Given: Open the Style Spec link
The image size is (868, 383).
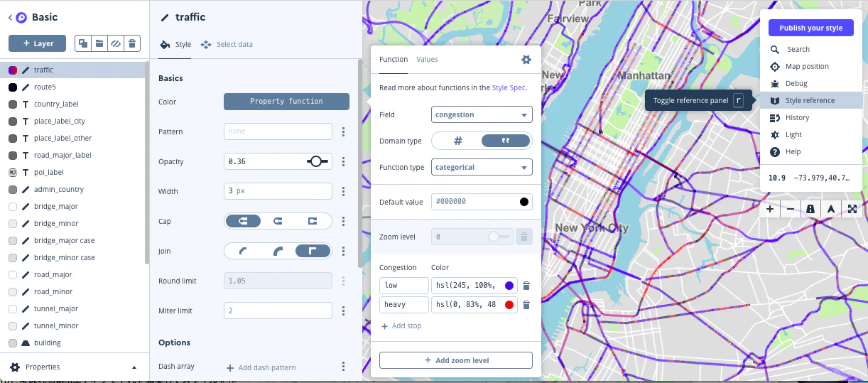Looking at the screenshot, I should coord(509,88).
